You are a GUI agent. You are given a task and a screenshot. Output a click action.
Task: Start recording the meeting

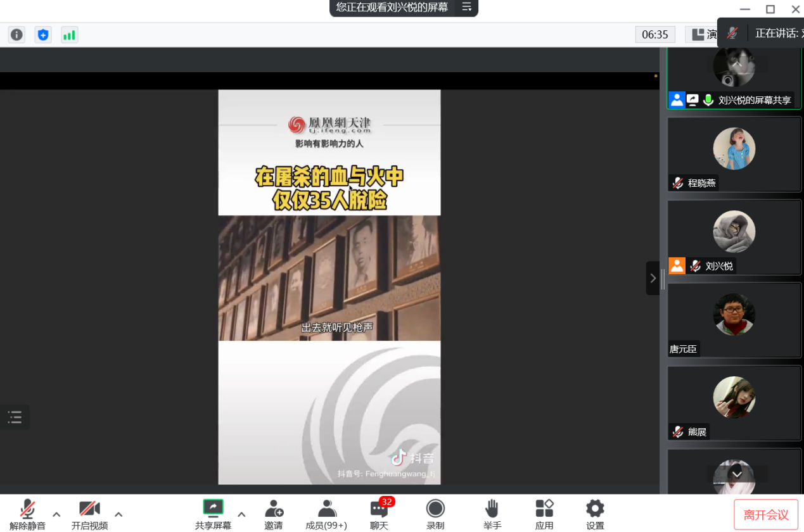click(x=435, y=514)
